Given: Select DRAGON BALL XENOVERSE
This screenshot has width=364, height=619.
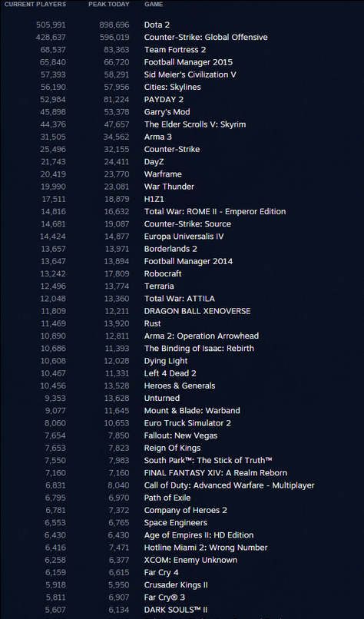Looking at the screenshot, I should pos(197,311).
